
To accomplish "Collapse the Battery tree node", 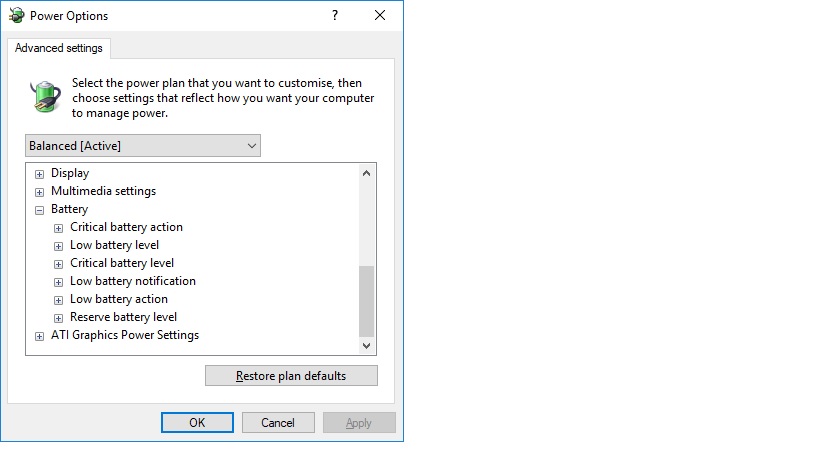I will [x=39, y=210].
